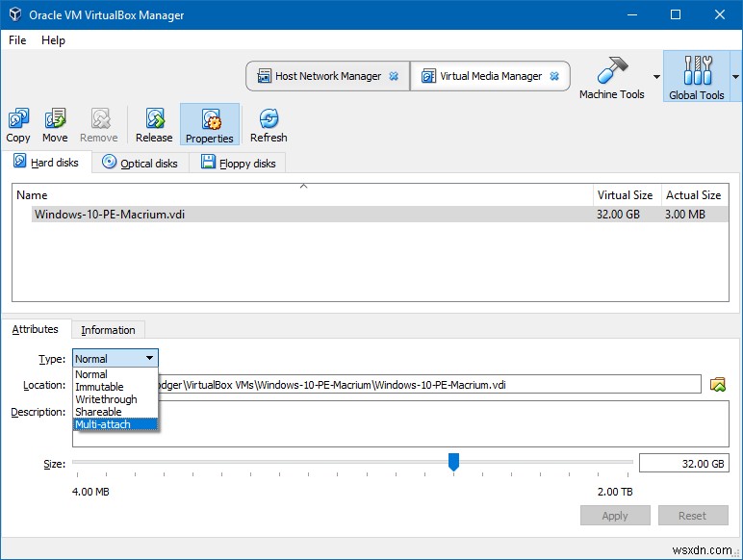
Task: Choose Shareable disk type
Action: (x=115, y=412)
